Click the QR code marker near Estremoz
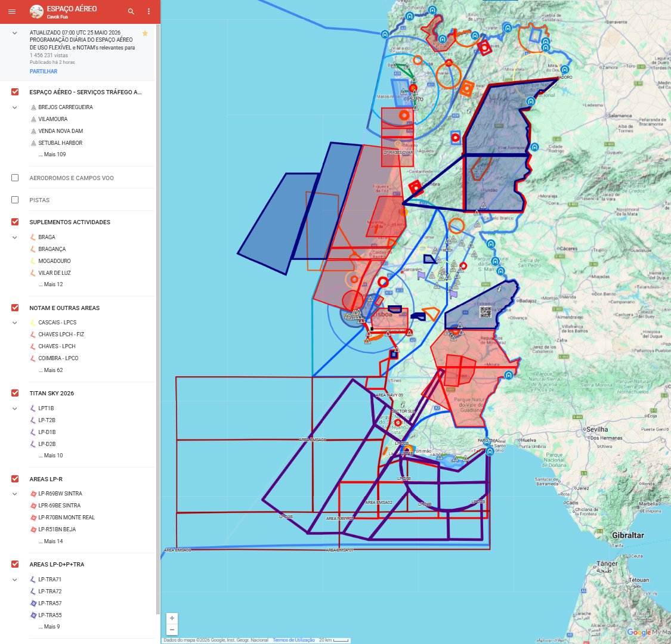This screenshot has width=671, height=644. click(x=486, y=311)
